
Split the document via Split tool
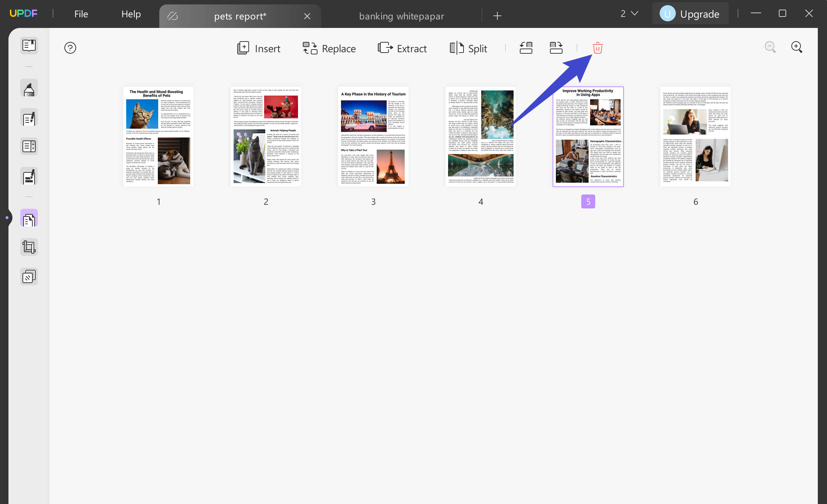click(468, 48)
